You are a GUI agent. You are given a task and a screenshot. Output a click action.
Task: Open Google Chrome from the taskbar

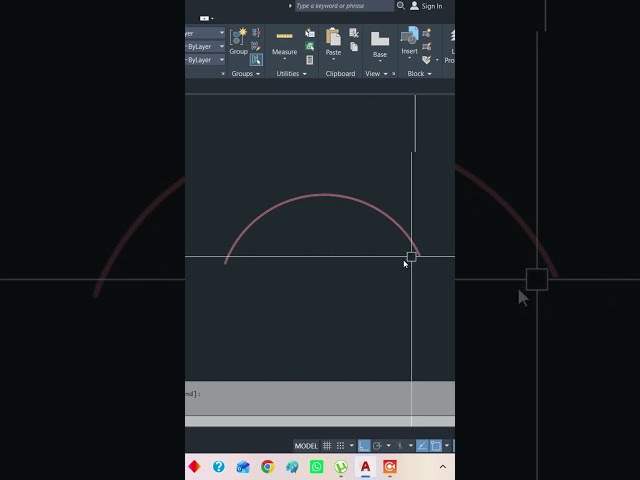268,466
